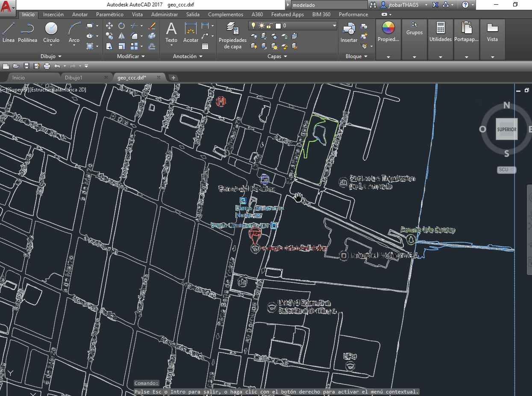Switch to the Paramétrico ribbon tab

pyautogui.click(x=110, y=15)
